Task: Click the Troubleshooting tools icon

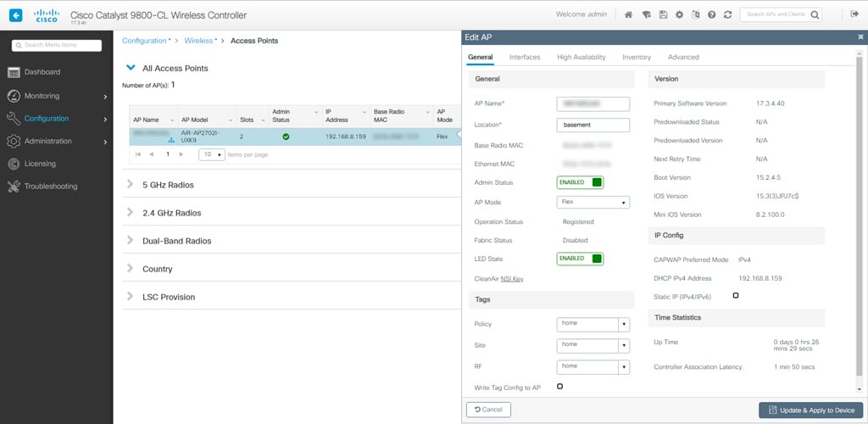Action: 14,187
